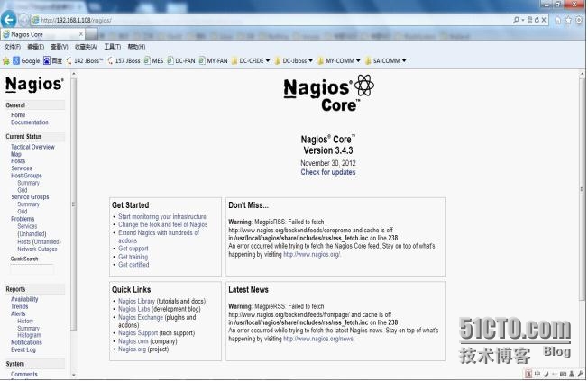Open the MES bookmark
This screenshot has height=381, width=588.
153,60
